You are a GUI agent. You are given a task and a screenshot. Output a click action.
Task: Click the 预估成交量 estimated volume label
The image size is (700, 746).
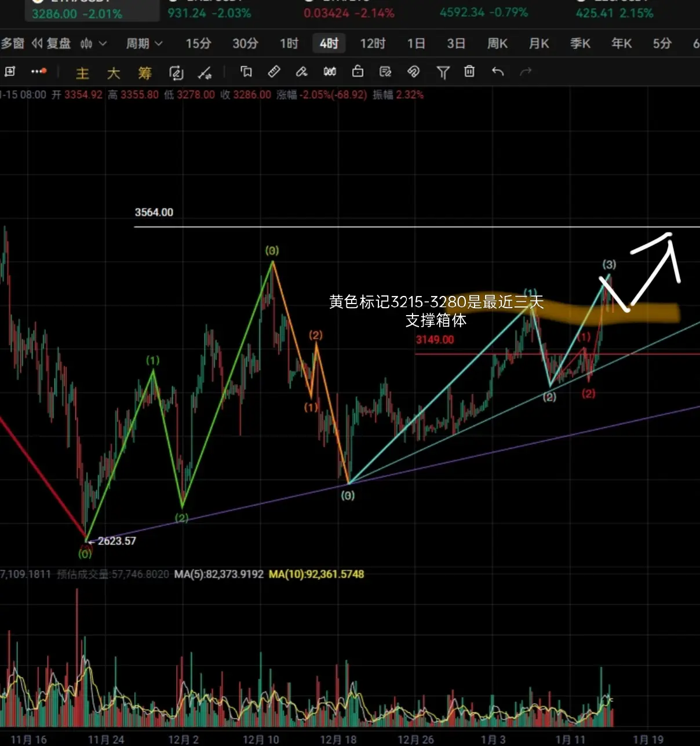[113, 575]
